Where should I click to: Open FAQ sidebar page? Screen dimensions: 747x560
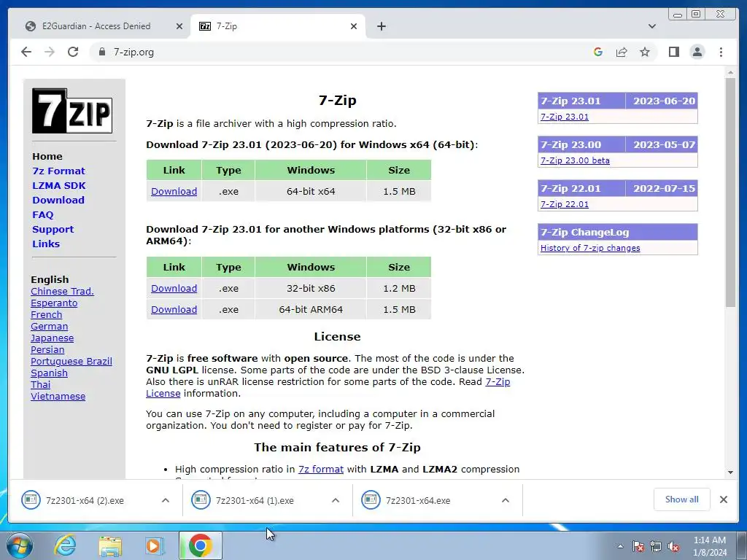click(x=43, y=215)
